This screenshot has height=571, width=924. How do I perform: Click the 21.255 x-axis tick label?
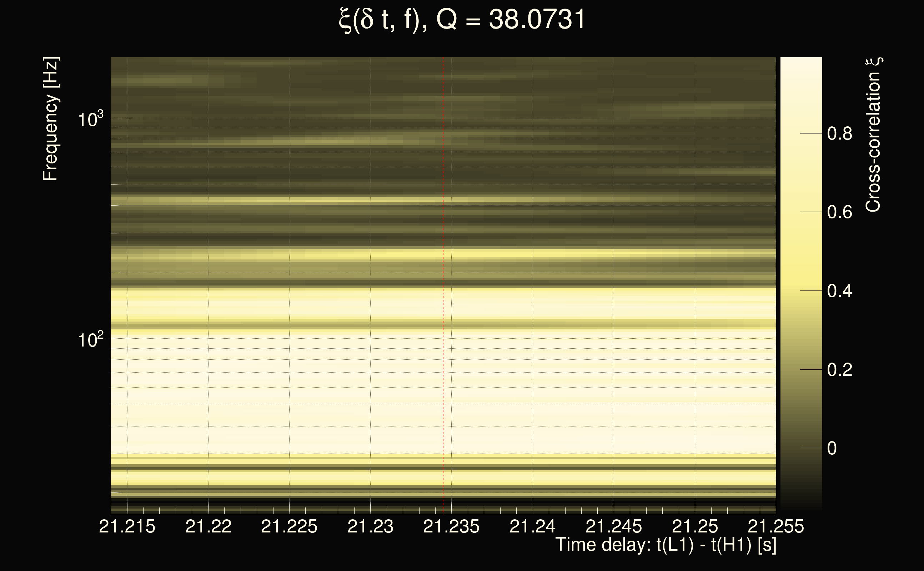775,526
